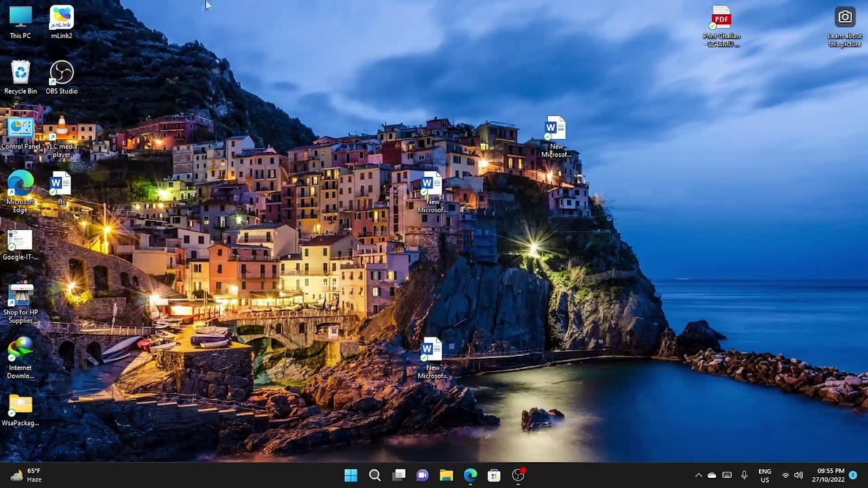Image resolution: width=868 pixels, height=488 pixels.
Task: Select the OBS Studio desktop shortcut
Action: pyautogui.click(x=62, y=77)
